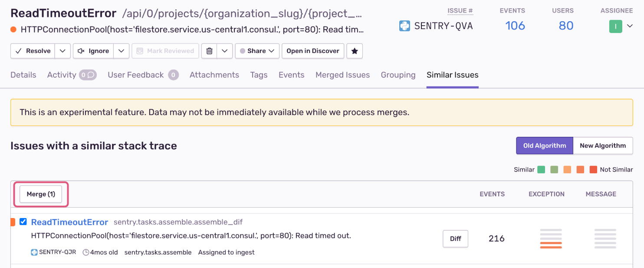Screen dimensions: 644x268
Task: Switch to the Merged Issues tab
Action: (342, 75)
